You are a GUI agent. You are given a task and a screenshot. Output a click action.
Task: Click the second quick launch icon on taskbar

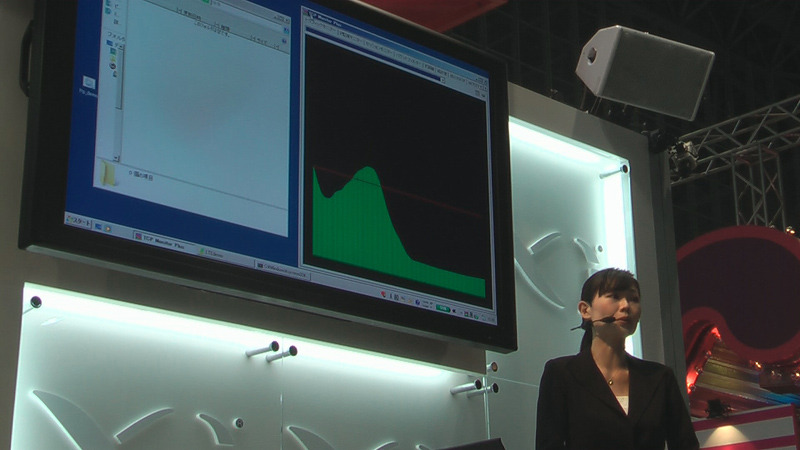[x=107, y=229]
